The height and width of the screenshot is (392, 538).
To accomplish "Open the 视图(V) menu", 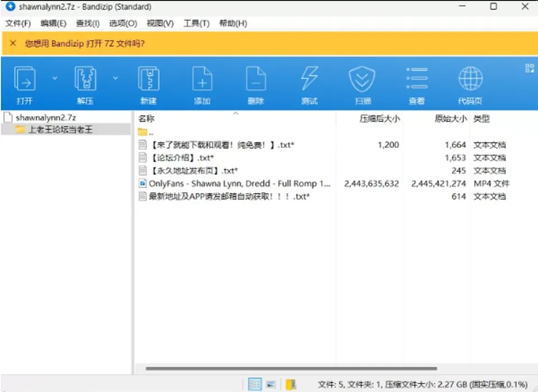I will (160, 24).
